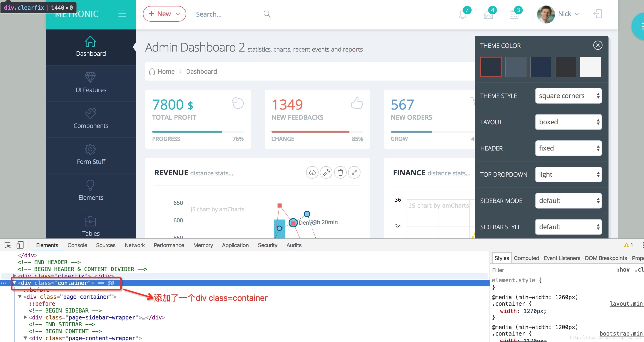Click the Revenue portlet trash icon
Image resolution: width=644 pixels, height=342 pixels.
[x=340, y=173]
